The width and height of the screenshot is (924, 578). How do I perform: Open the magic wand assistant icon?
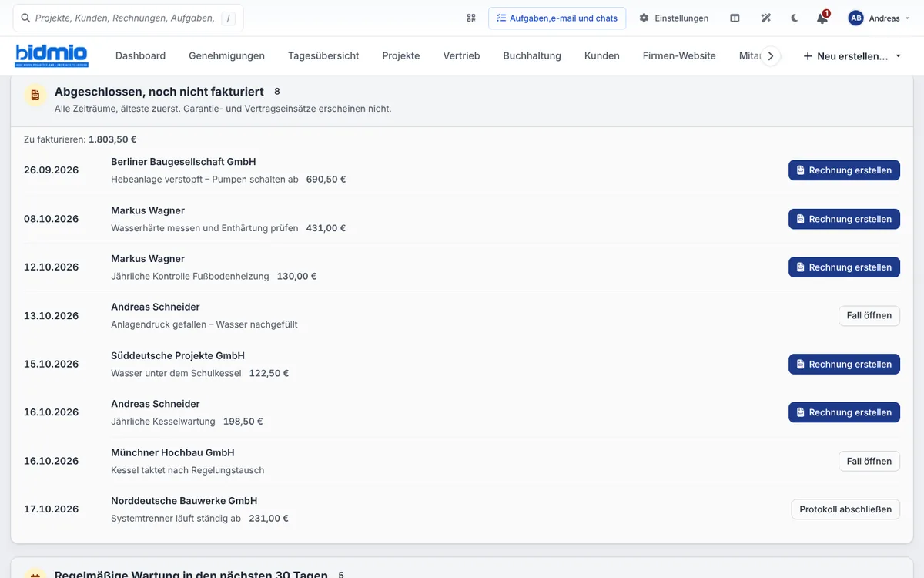765,18
